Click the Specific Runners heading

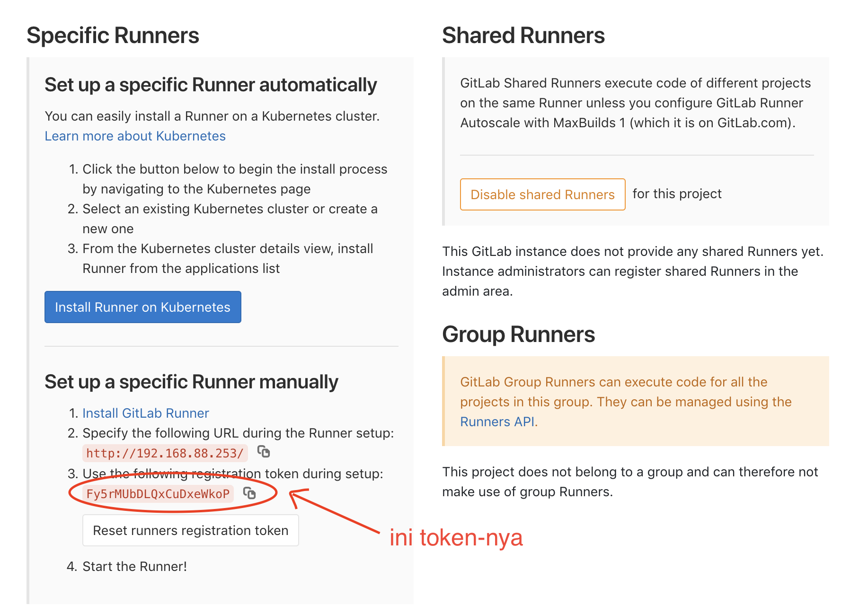(x=113, y=35)
